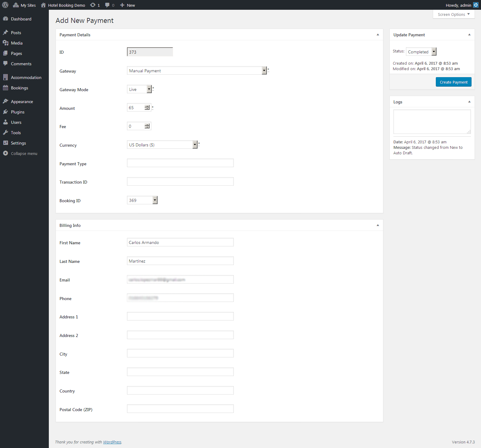This screenshot has height=448, width=481.
Task: Collapse the admin sidebar menu
Action: (24, 153)
